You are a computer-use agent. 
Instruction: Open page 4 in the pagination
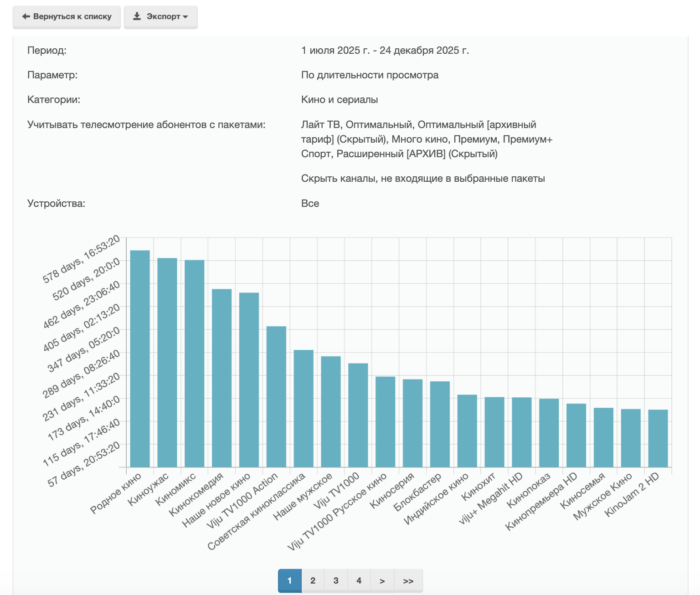point(358,580)
